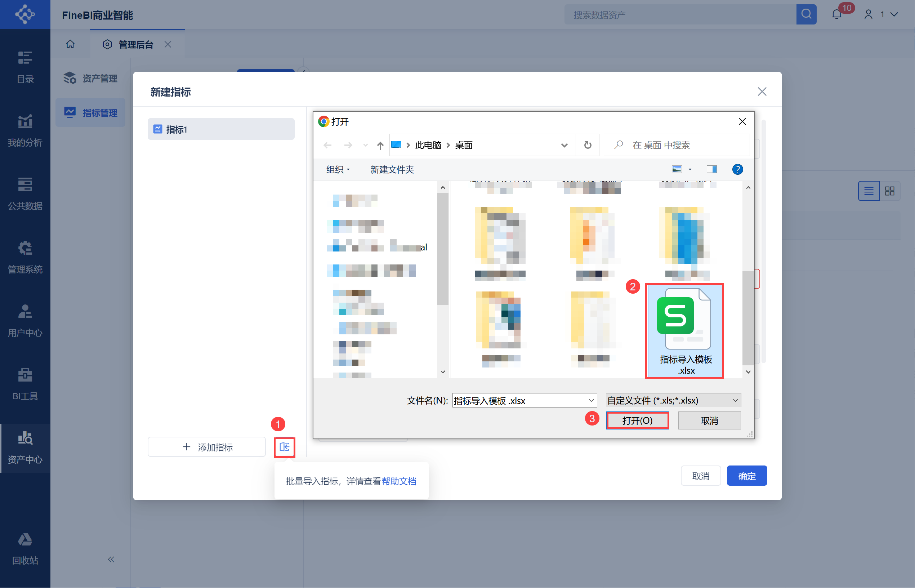Viewport: 915px width, 588px height.
Task: Switch to list view layout
Action: pyautogui.click(x=869, y=191)
